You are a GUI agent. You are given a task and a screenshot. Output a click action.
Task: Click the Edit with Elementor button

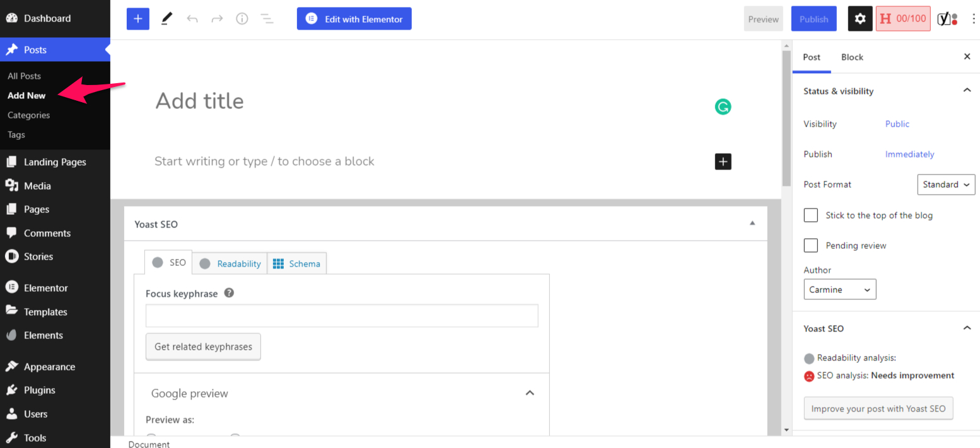pos(354,19)
